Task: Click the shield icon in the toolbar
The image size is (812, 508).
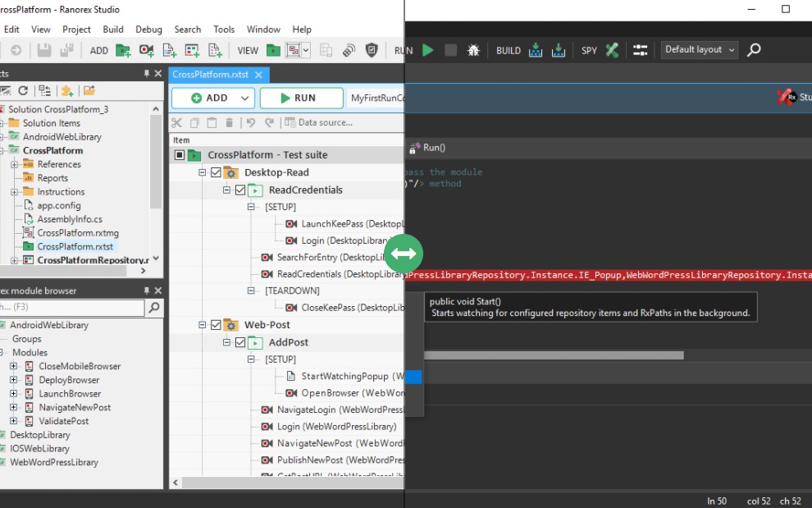Action: tap(372, 50)
